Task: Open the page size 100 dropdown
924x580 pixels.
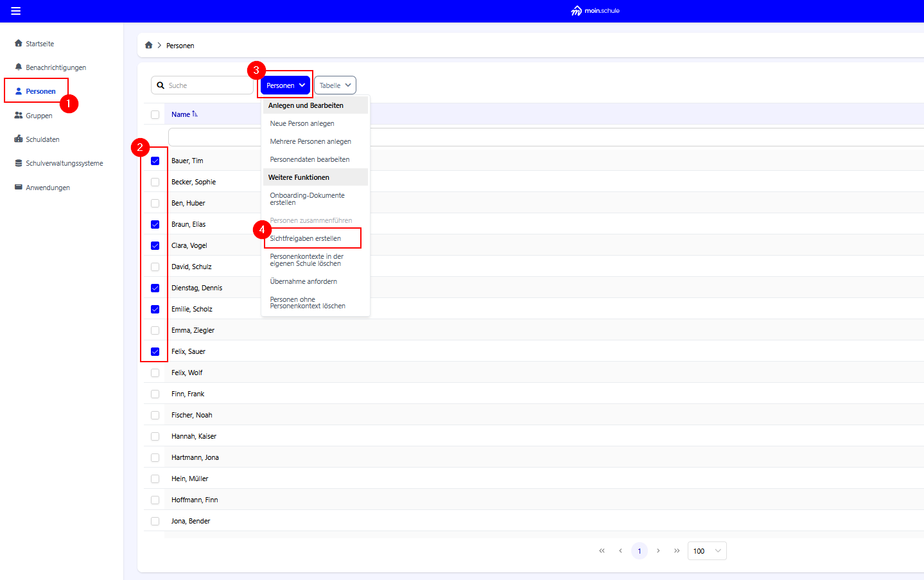Action: click(x=706, y=551)
